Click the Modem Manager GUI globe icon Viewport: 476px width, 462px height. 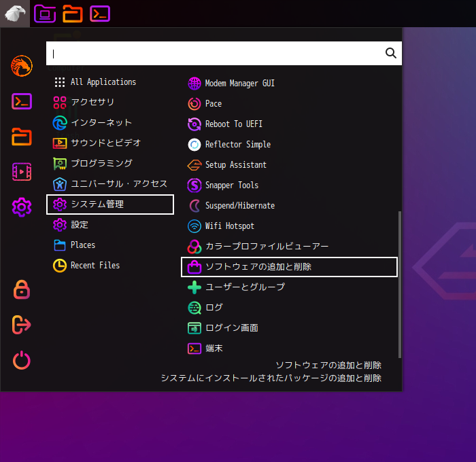(x=194, y=84)
